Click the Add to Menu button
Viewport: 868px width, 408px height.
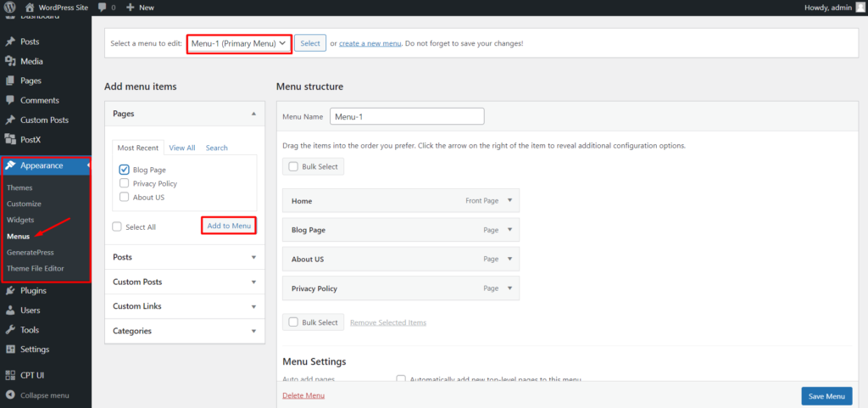(229, 226)
